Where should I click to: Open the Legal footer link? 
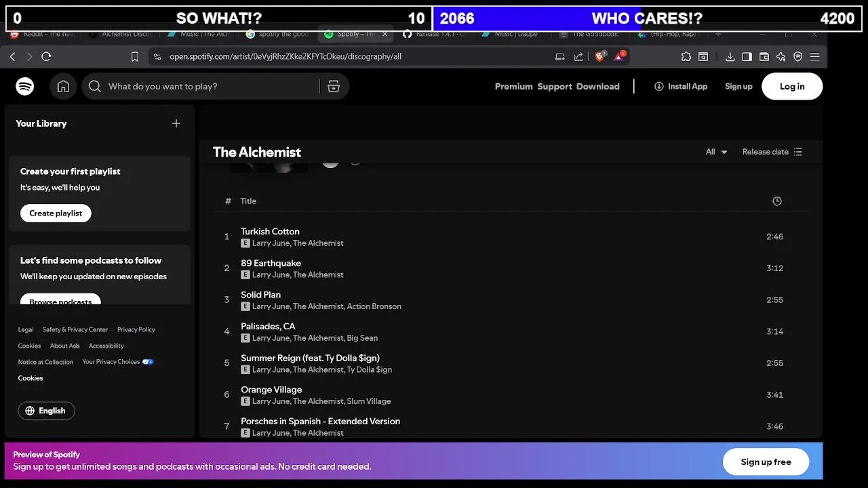click(x=26, y=329)
